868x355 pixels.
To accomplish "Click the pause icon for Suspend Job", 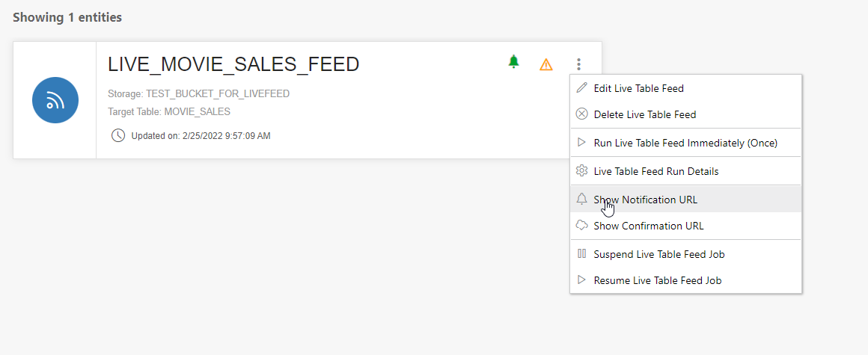I will [x=582, y=253].
